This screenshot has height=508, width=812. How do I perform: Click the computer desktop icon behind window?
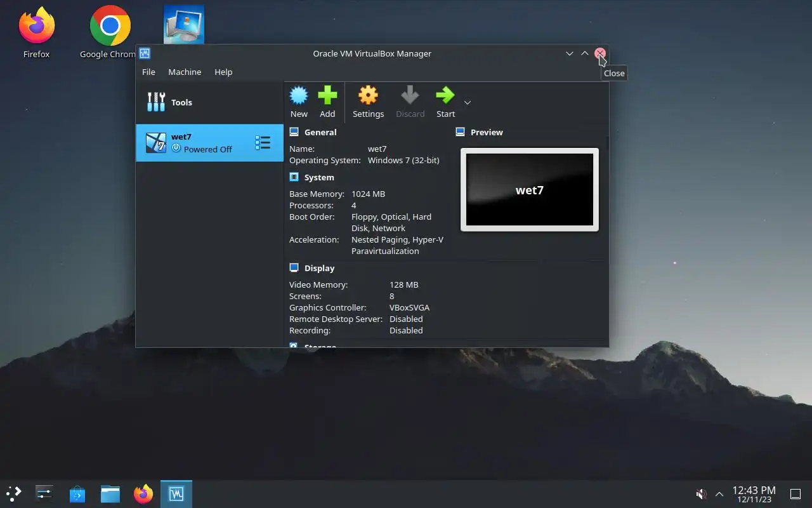click(x=184, y=25)
